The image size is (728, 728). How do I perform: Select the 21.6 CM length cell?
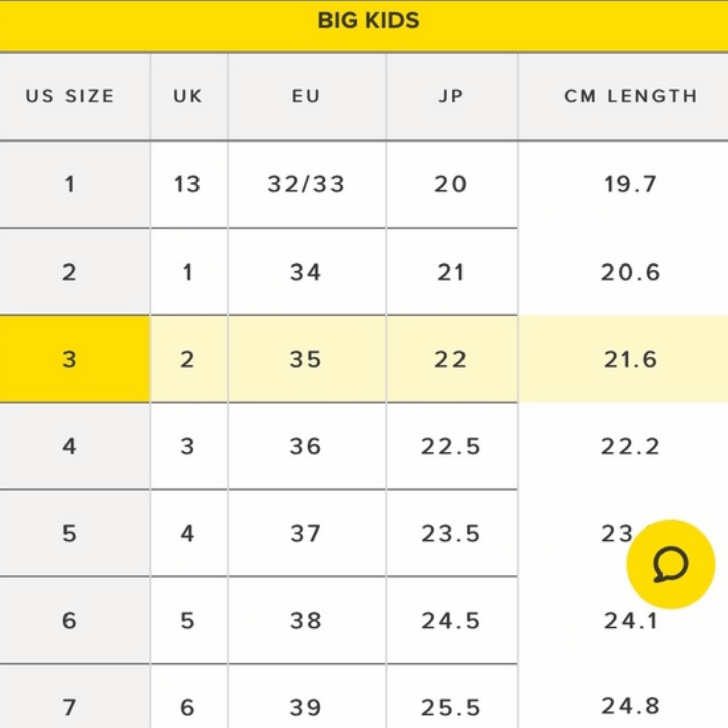click(x=631, y=359)
